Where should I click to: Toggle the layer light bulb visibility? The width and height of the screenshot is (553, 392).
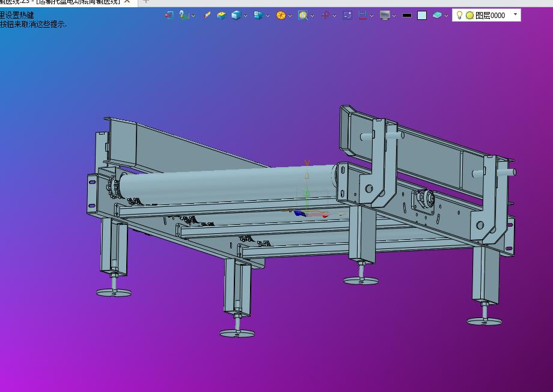(x=459, y=15)
